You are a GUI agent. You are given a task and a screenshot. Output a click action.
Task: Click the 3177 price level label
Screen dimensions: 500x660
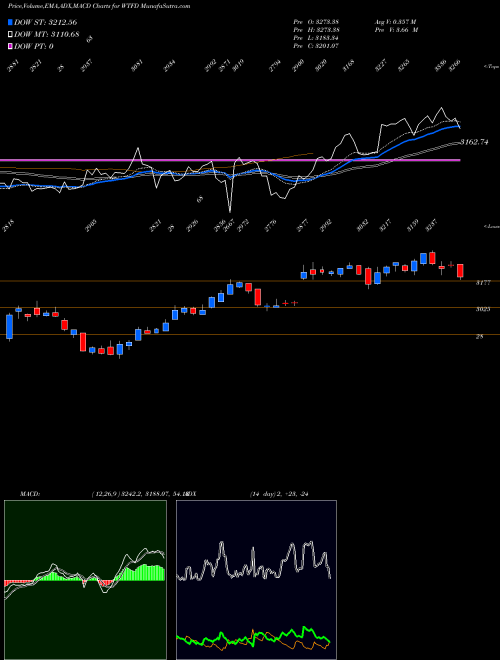coord(483,283)
